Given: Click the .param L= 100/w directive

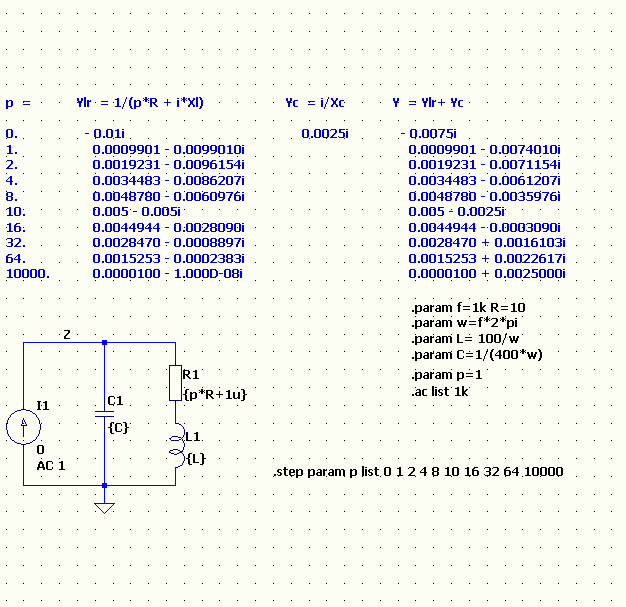Looking at the screenshot, I should 465,339.
